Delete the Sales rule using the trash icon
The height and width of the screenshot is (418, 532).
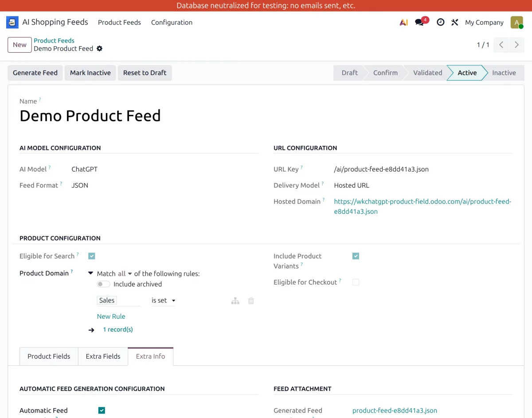click(250, 301)
